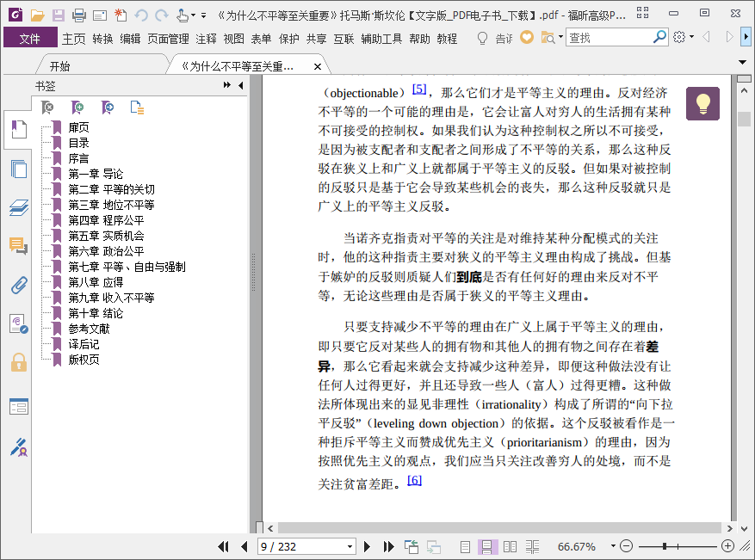Click the Redo arrow icon
Screen dimensions: 755x560
162,15
